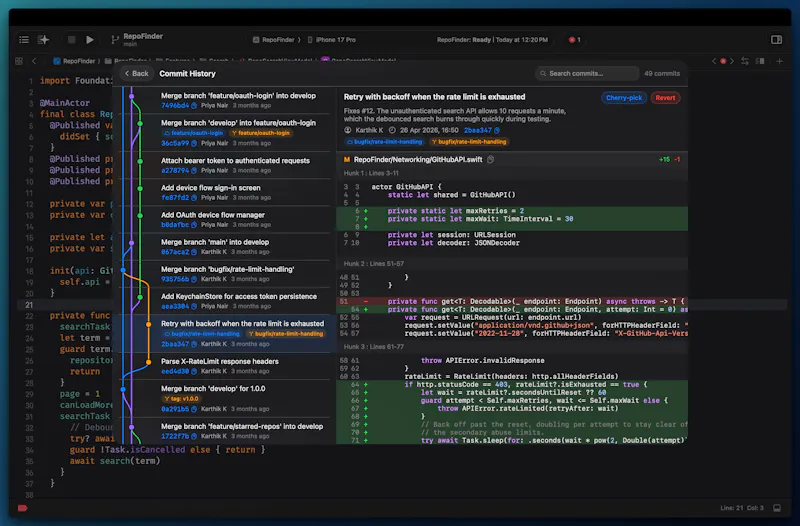The height and width of the screenshot is (526, 800).
Task: Copy hash icon next to 36c5a99
Action: point(194,143)
